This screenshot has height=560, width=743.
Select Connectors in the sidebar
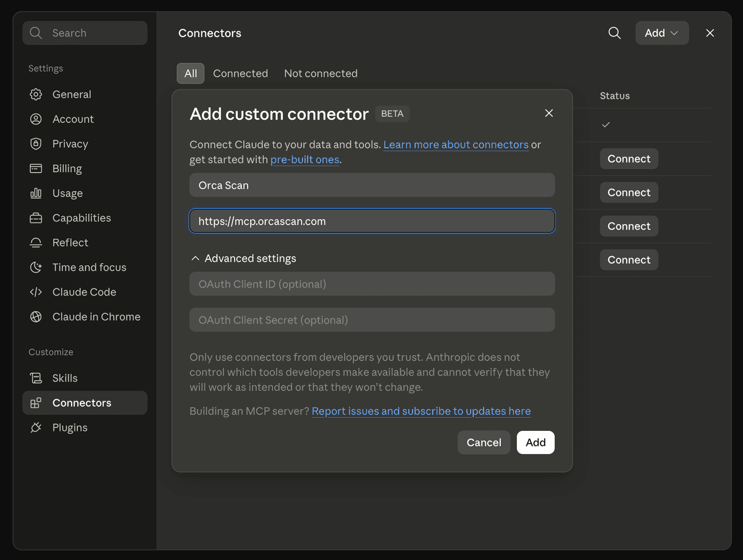pos(85,403)
